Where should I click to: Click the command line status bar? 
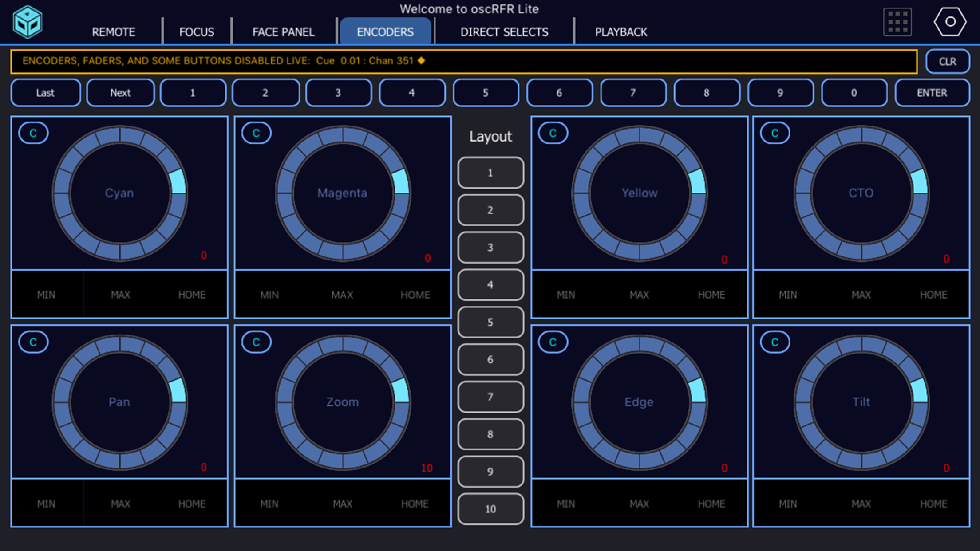463,61
